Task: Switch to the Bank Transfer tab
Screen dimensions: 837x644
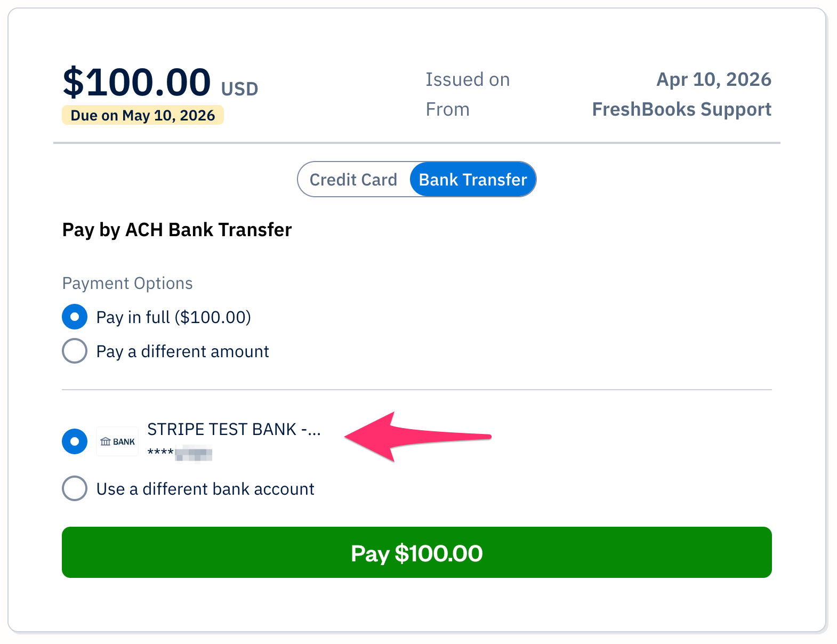Action: [472, 179]
